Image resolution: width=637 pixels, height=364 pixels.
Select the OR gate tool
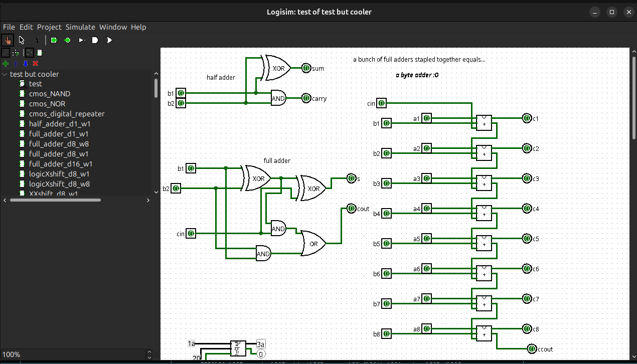coord(109,40)
